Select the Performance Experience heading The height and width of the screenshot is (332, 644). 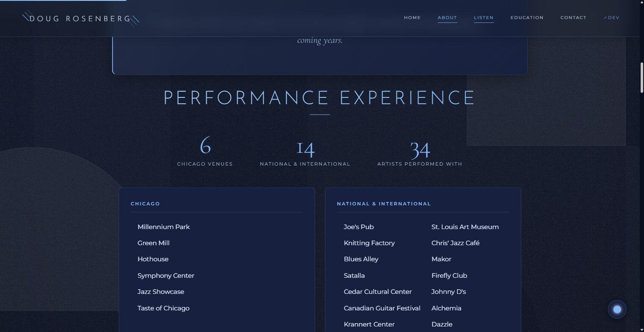(x=319, y=98)
